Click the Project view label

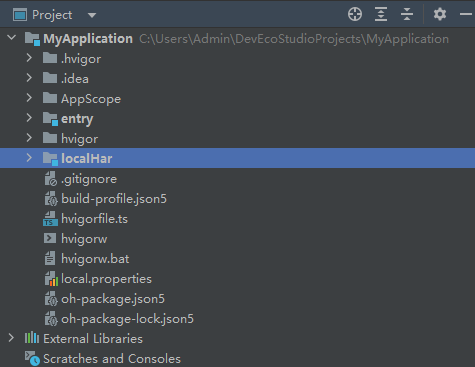pos(52,15)
